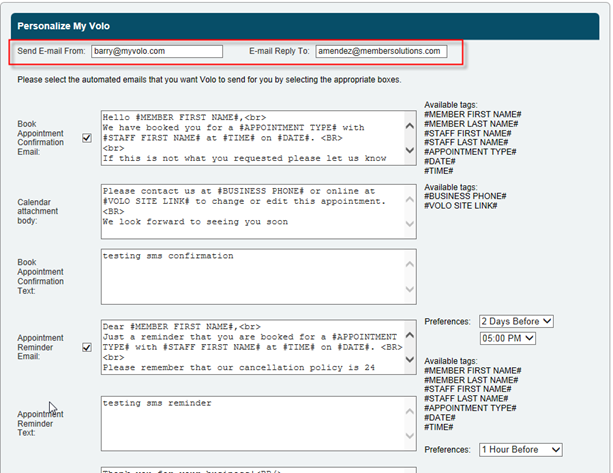Image resolution: width=613 pixels, height=473 pixels.
Task: Click inside Calendar attachment body text area
Action: tap(250, 209)
